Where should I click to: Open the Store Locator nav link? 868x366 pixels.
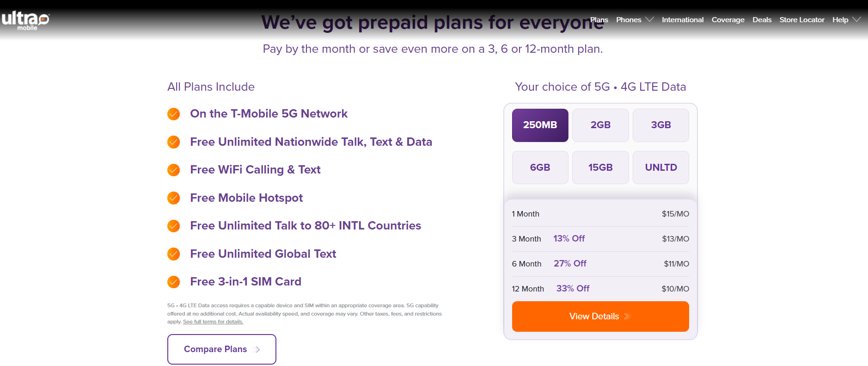[x=801, y=20]
